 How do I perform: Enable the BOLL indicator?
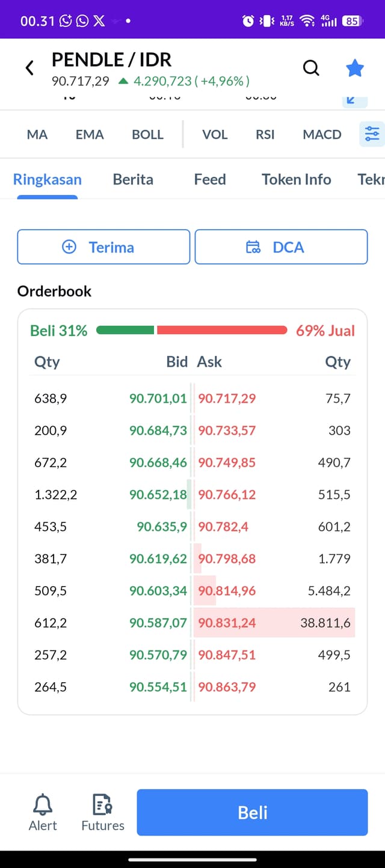point(147,135)
